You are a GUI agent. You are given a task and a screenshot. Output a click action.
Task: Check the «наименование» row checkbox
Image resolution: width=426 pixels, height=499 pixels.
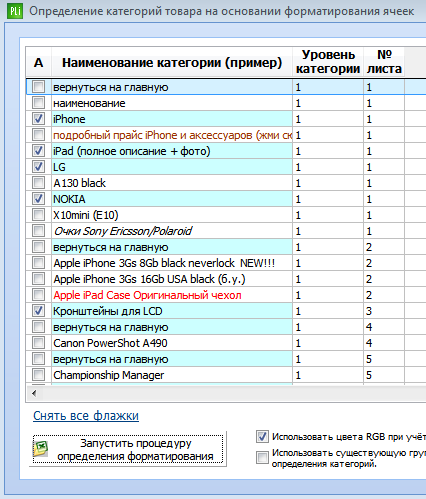pos(38,103)
